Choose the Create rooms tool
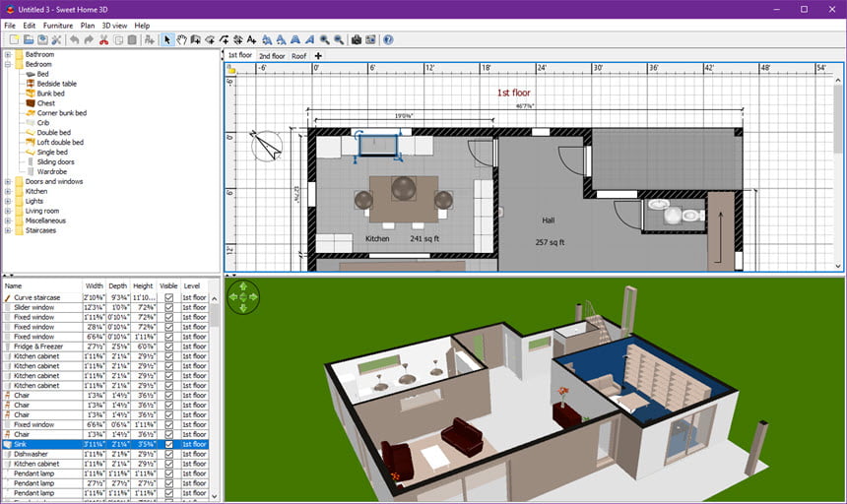847x504 pixels. [x=210, y=39]
